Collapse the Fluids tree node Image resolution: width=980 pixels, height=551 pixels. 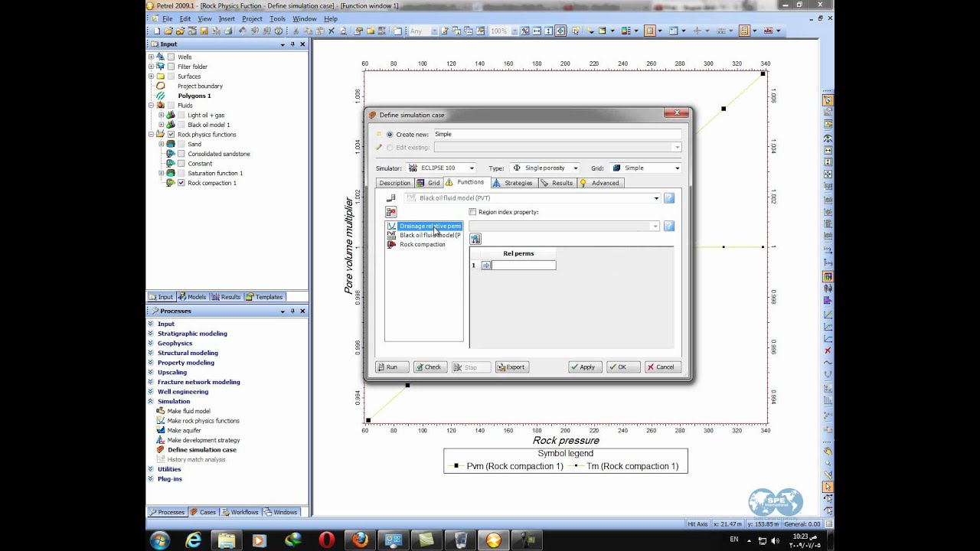(151, 106)
